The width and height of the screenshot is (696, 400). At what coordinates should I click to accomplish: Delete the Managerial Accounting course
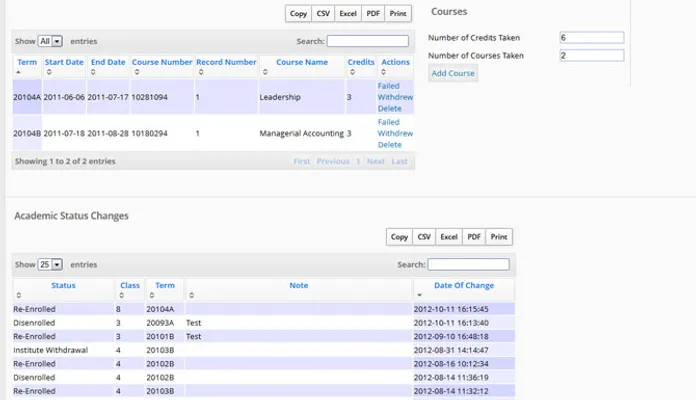(389, 145)
